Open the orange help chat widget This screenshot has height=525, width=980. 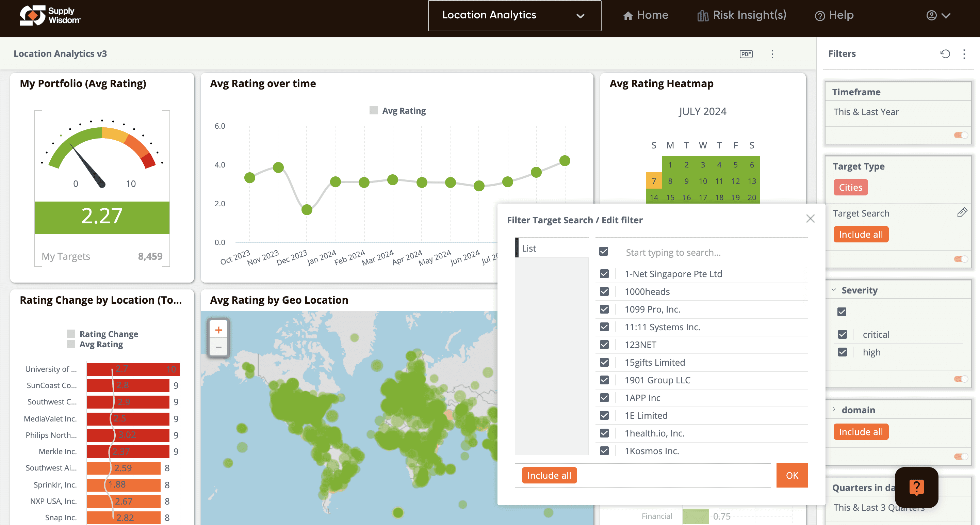pyautogui.click(x=916, y=487)
